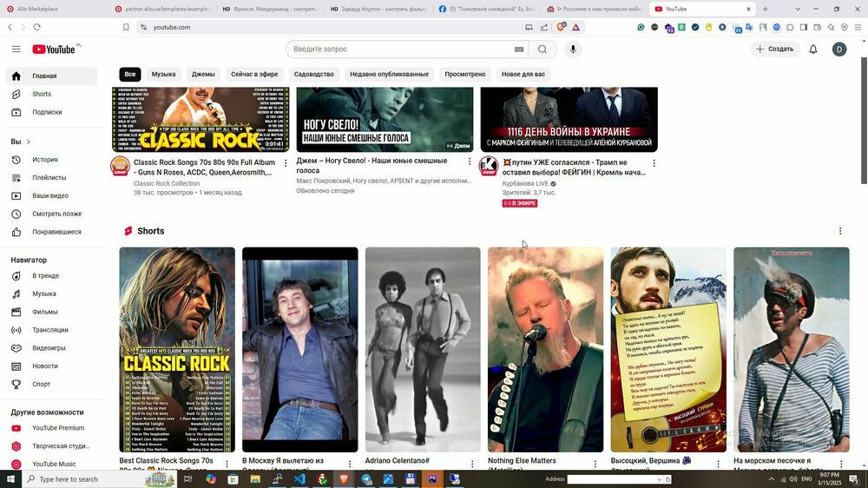This screenshot has width=868, height=488.
Task: Open Telegram from the taskbar
Action: click(x=366, y=479)
